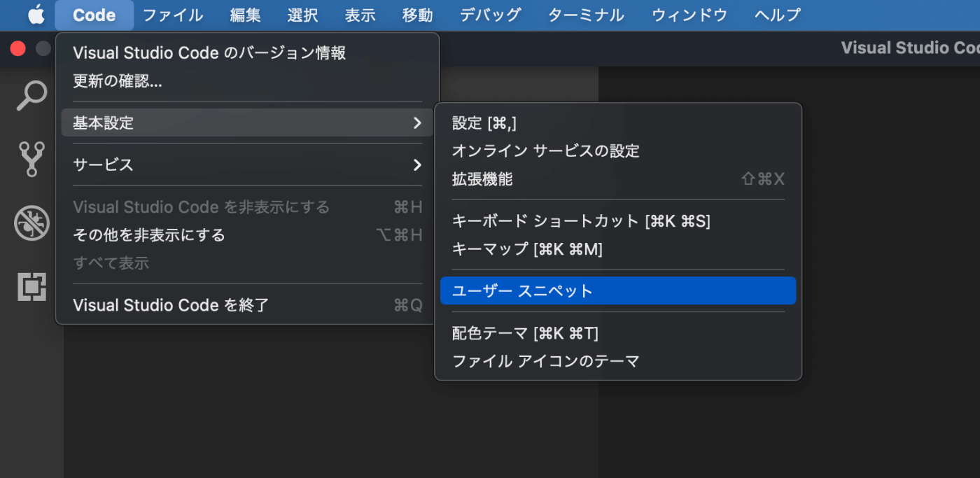Open the ウィンドウ menu
Screen dimensions: 980x478
[x=689, y=15]
